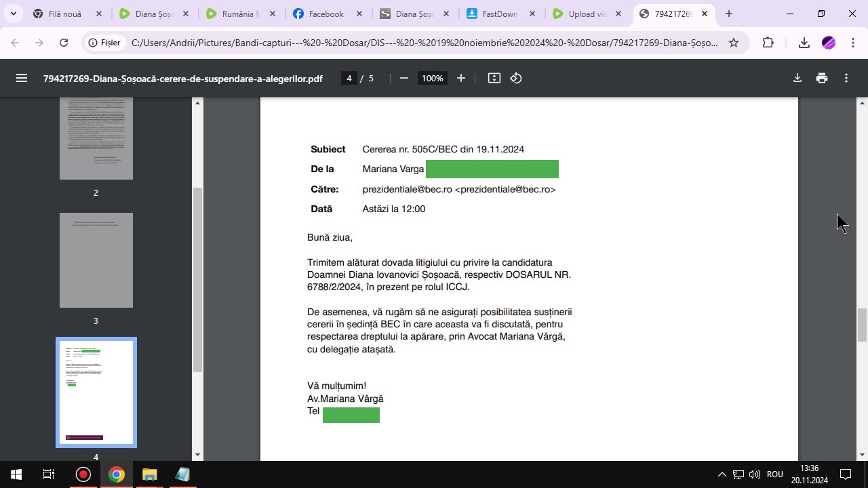Click the thumbnail panel scrollbar thumb
The image size is (868, 488).
[x=198, y=280]
